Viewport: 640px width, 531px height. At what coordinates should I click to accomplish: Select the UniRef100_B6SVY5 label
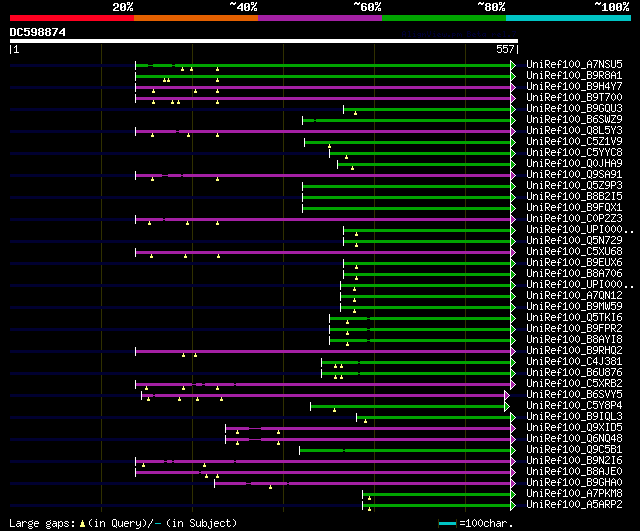pyautogui.click(x=574, y=395)
